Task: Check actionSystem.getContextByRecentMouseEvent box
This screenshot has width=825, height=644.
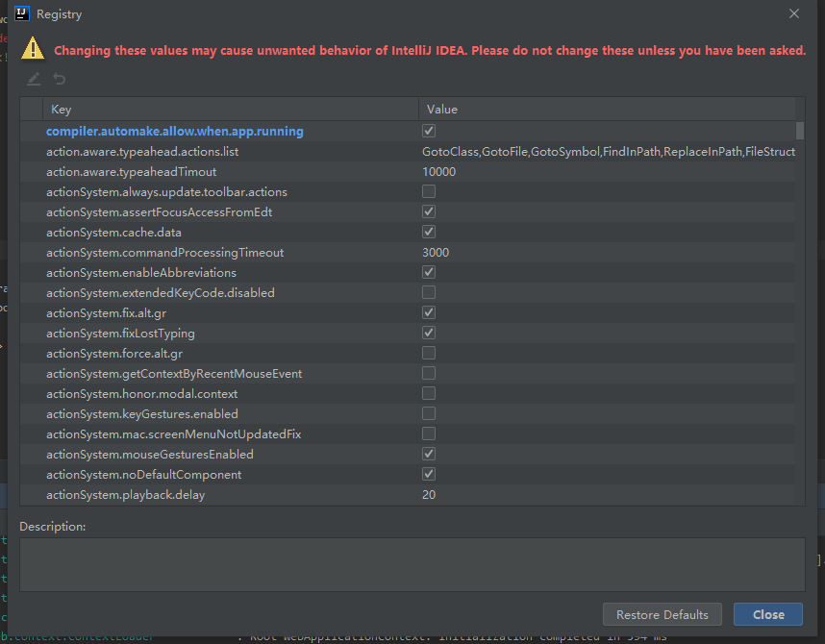Action: pyautogui.click(x=429, y=374)
